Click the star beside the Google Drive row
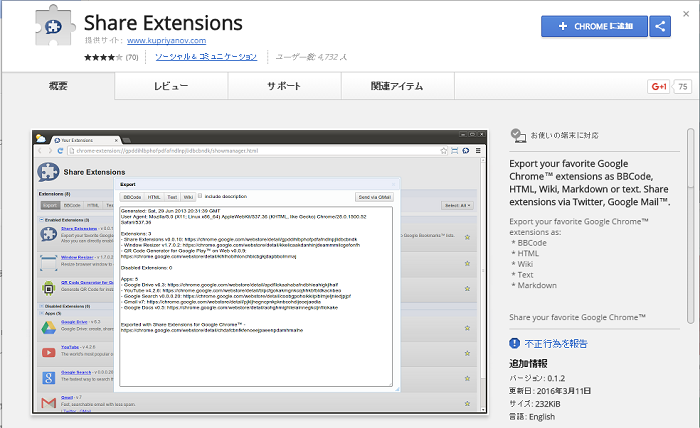Screen dimensions: 700x428 click(467, 328)
